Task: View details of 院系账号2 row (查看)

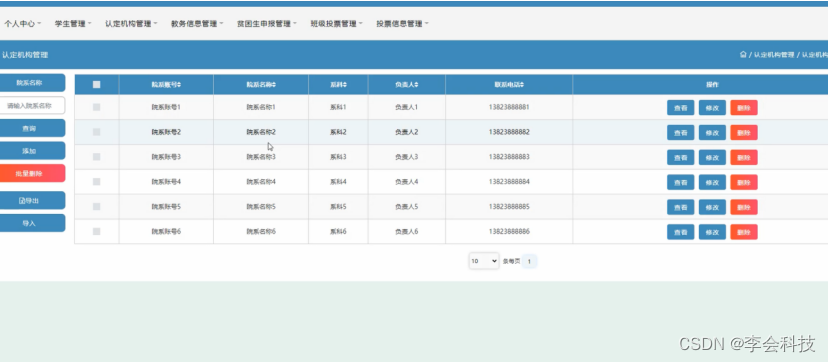Action: coord(680,133)
